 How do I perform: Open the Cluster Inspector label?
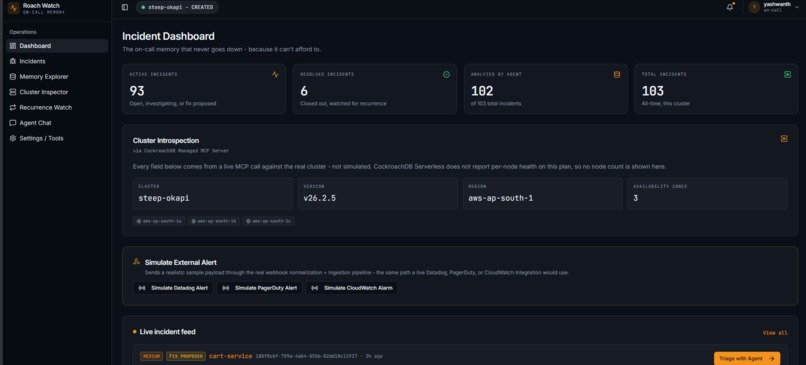tap(44, 92)
